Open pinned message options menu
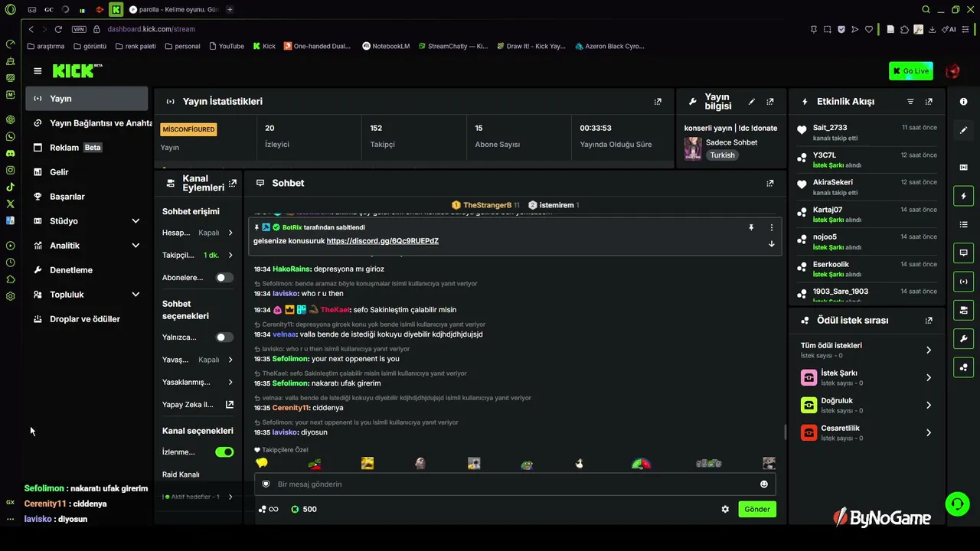 [x=771, y=227]
